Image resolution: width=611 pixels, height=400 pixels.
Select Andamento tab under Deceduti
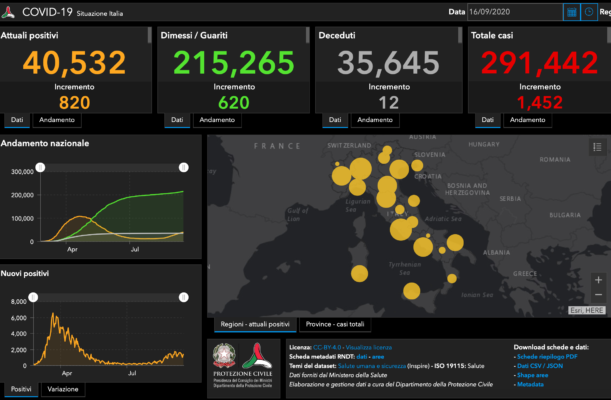click(375, 120)
